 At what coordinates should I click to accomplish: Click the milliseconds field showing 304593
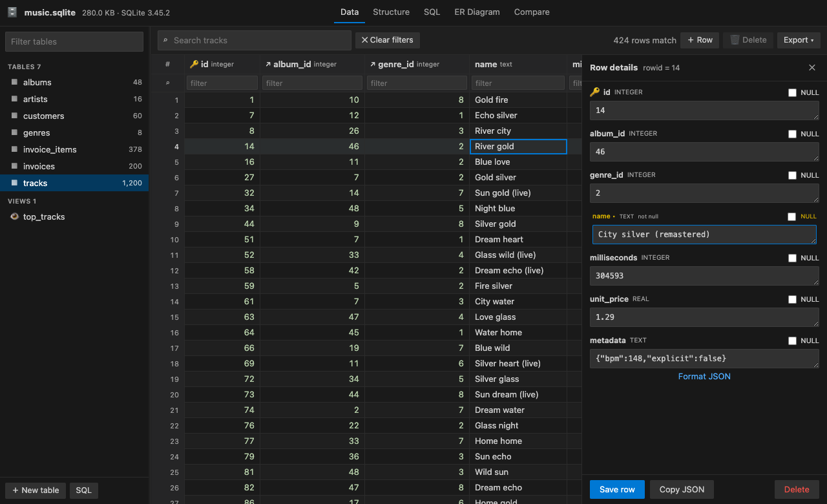coord(704,276)
